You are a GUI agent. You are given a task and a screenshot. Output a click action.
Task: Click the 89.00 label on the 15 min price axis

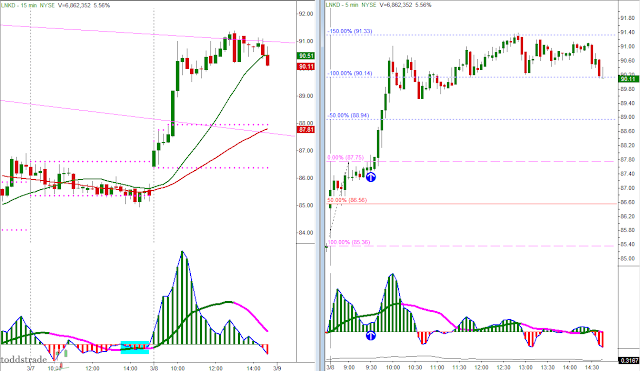[x=306, y=96]
